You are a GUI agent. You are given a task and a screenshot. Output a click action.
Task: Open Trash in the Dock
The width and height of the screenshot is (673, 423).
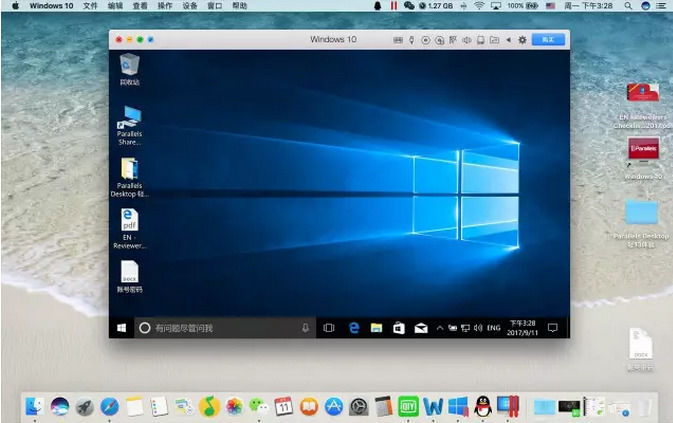click(644, 407)
